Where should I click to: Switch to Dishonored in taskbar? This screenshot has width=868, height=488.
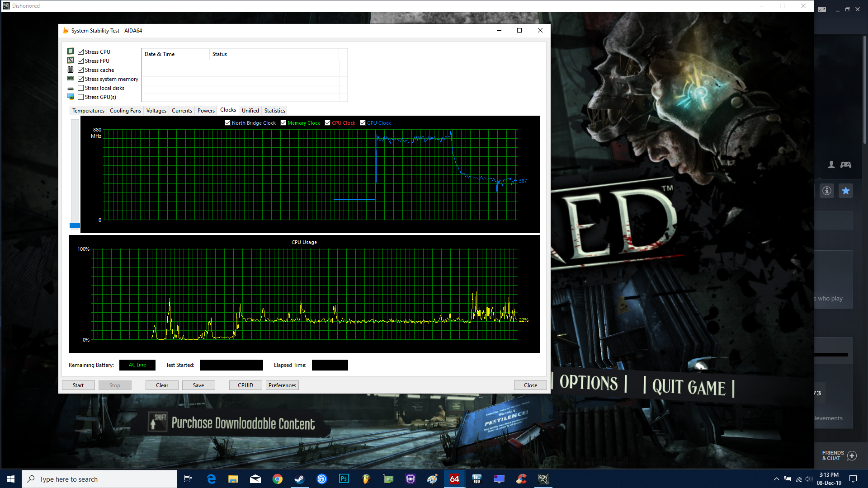tap(543, 479)
